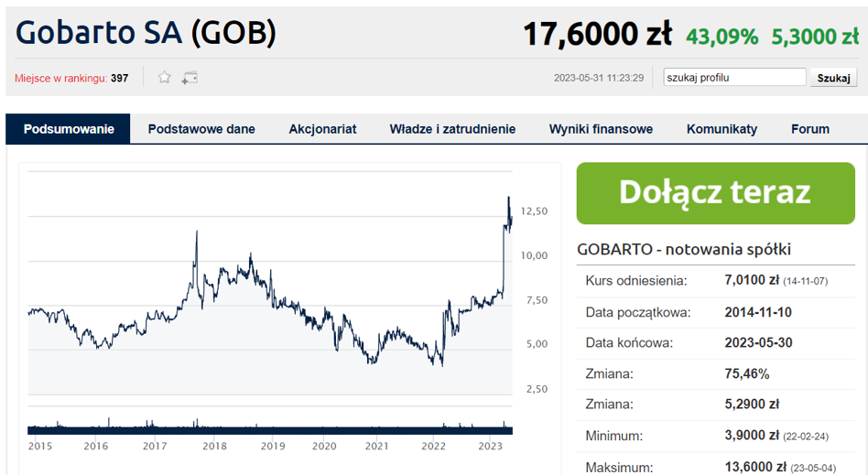The height and width of the screenshot is (475, 868).
Task: Click the volume bar chart below price
Action: coord(270,426)
